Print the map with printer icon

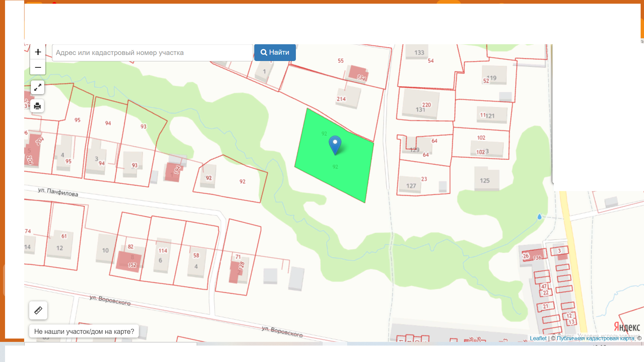coord(37,106)
